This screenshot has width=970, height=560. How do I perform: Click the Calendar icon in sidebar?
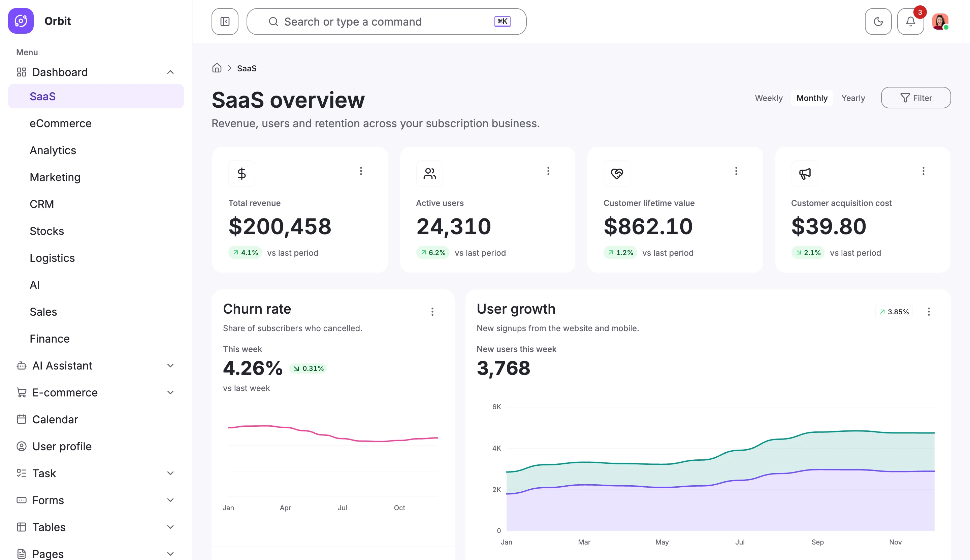coord(22,419)
